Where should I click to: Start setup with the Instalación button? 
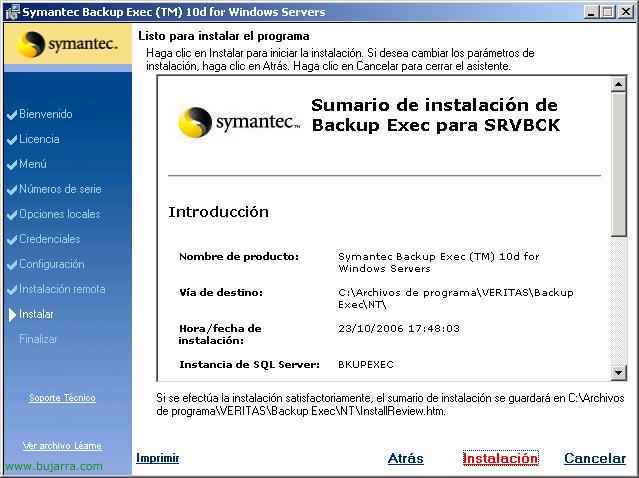(x=500, y=458)
